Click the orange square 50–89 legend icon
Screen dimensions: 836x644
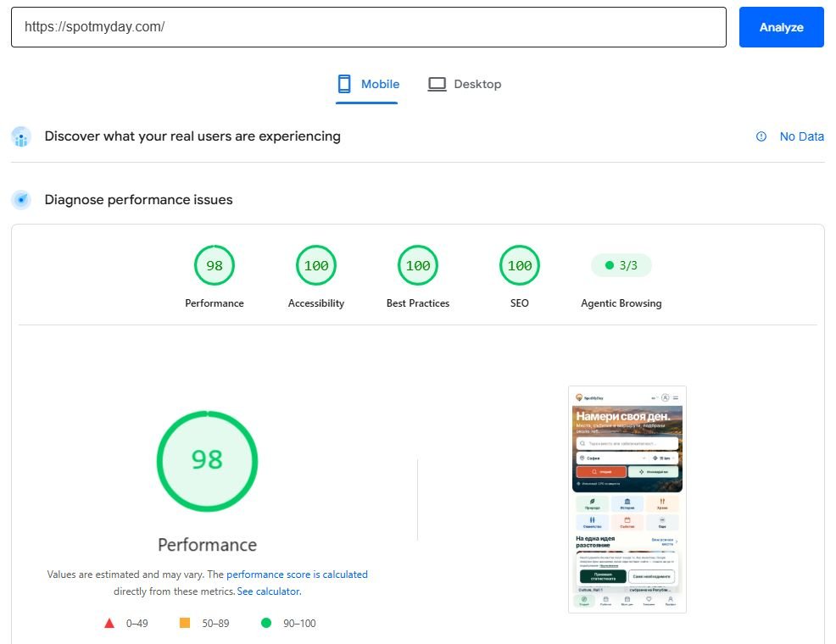coord(185,623)
